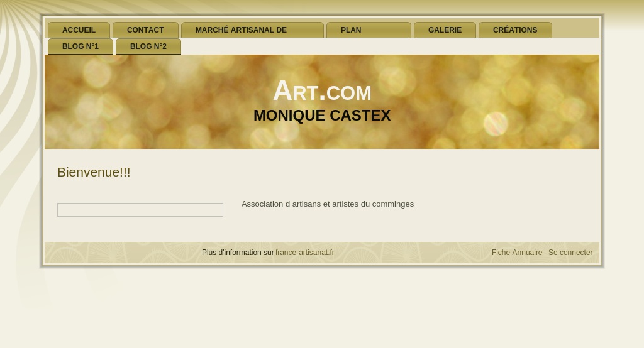Click the empty box below Bienvenue
The height and width of the screenshot is (348, 644).
(140, 210)
